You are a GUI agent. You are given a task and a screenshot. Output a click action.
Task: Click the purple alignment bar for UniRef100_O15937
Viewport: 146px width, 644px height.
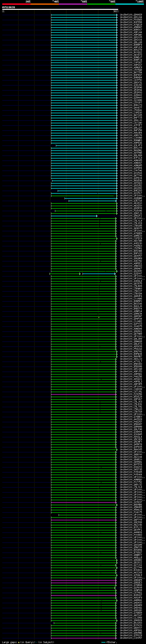(83, 502)
